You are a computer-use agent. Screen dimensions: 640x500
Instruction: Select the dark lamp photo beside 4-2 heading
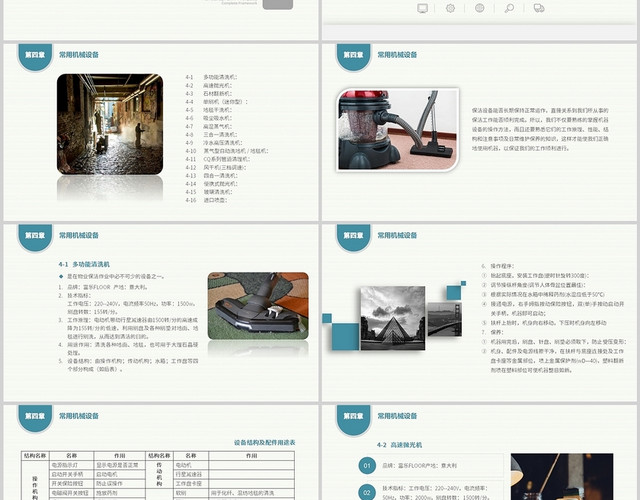pyautogui.click(x=562, y=476)
